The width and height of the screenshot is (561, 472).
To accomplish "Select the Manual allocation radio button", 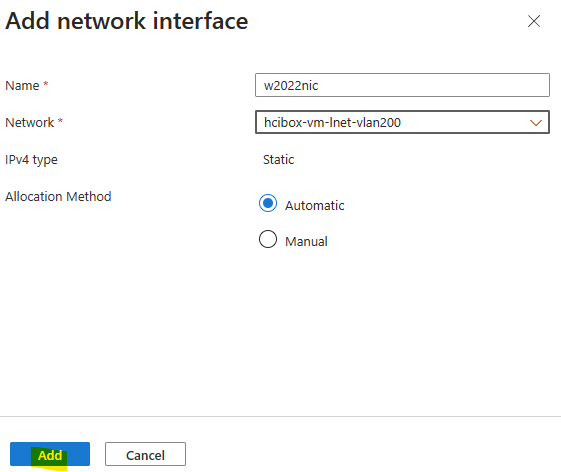I will (x=268, y=239).
